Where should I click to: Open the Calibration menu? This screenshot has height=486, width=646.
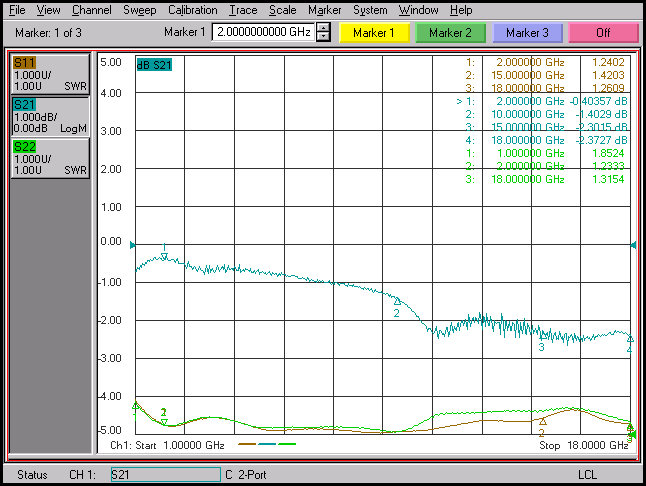point(192,9)
